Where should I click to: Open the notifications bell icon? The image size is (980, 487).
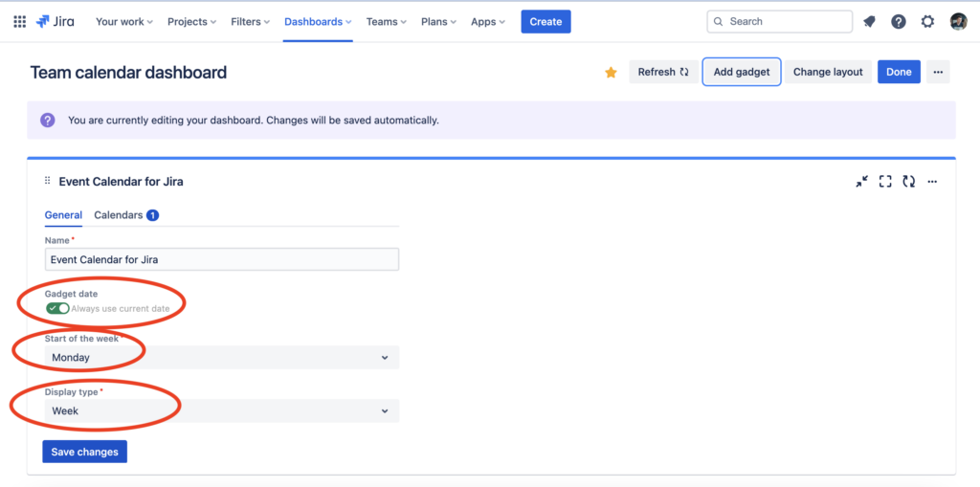[869, 22]
